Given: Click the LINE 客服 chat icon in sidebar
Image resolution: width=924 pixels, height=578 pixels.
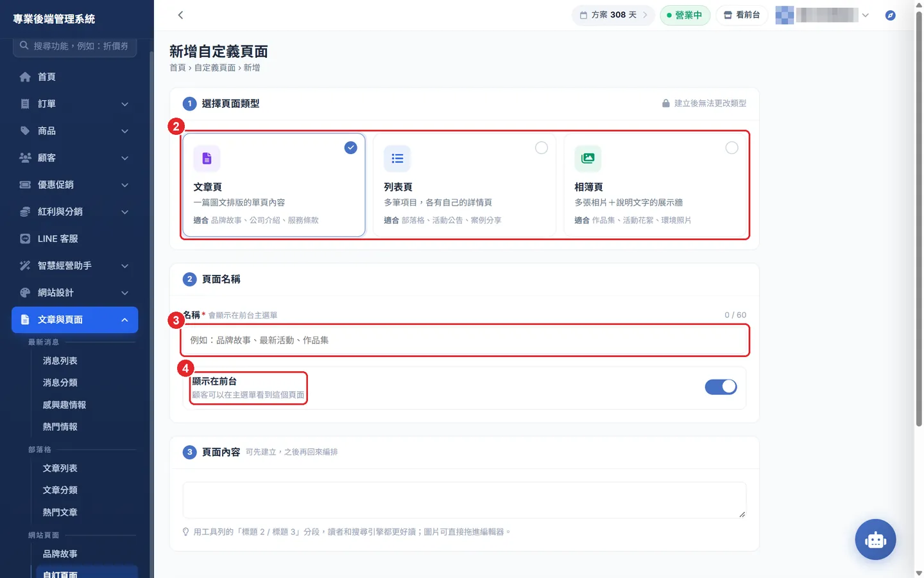Looking at the screenshot, I should pos(25,239).
